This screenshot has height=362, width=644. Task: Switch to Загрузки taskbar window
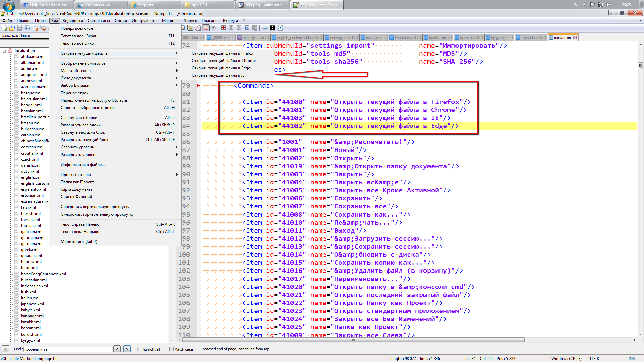click(x=155, y=5)
